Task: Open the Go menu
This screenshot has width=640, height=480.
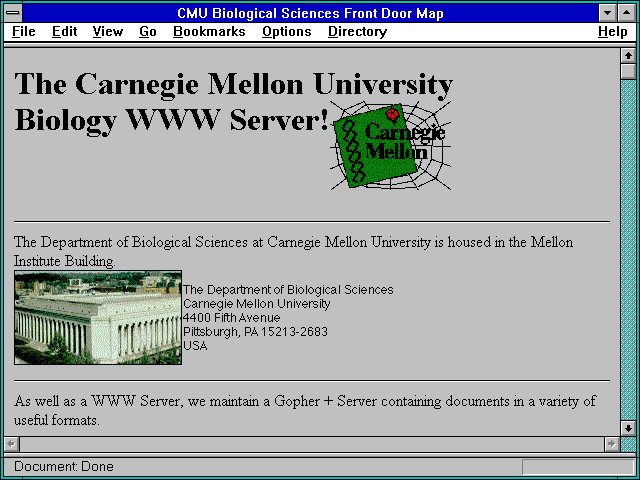Action: coord(148,31)
